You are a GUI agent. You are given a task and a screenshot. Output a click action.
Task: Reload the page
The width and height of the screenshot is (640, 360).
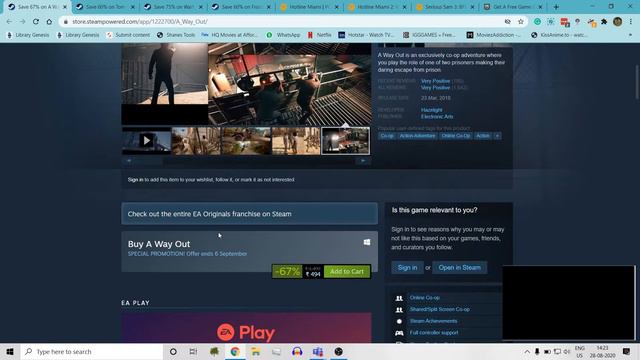click(x=36, y=22)
